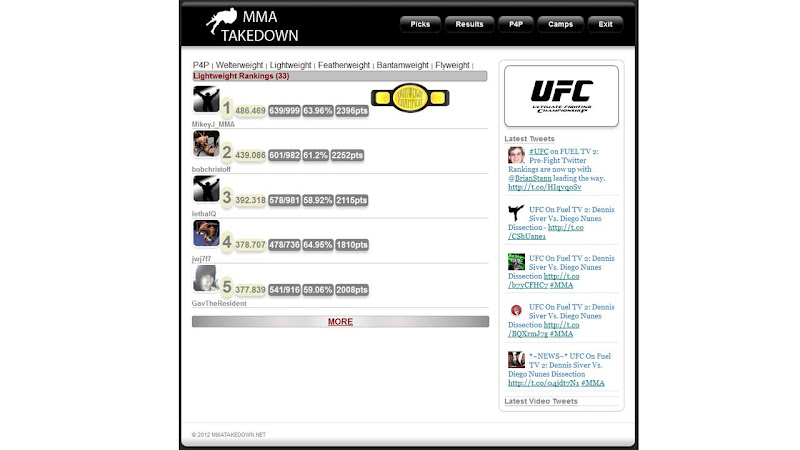Go to the Results page
800x450 pixels.
coord(469,24)
